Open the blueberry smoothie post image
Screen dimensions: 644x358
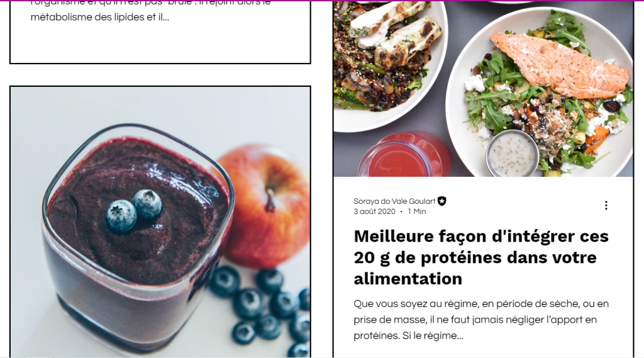point(160,222)
